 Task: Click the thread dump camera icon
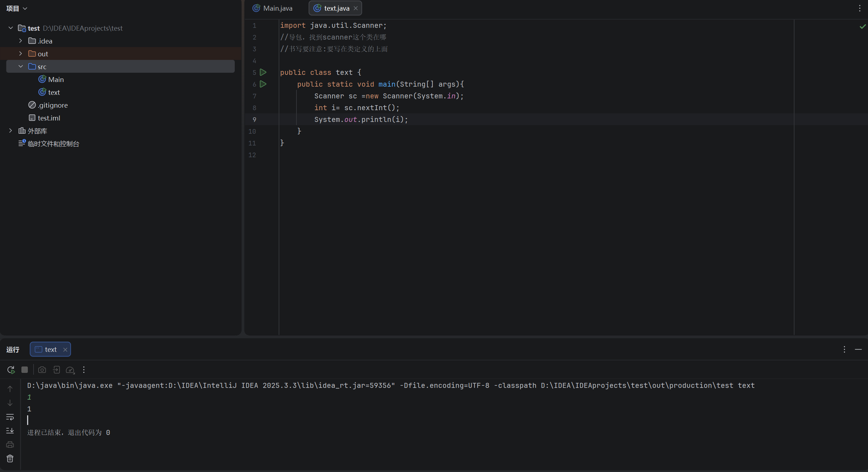tap(42, 370)
